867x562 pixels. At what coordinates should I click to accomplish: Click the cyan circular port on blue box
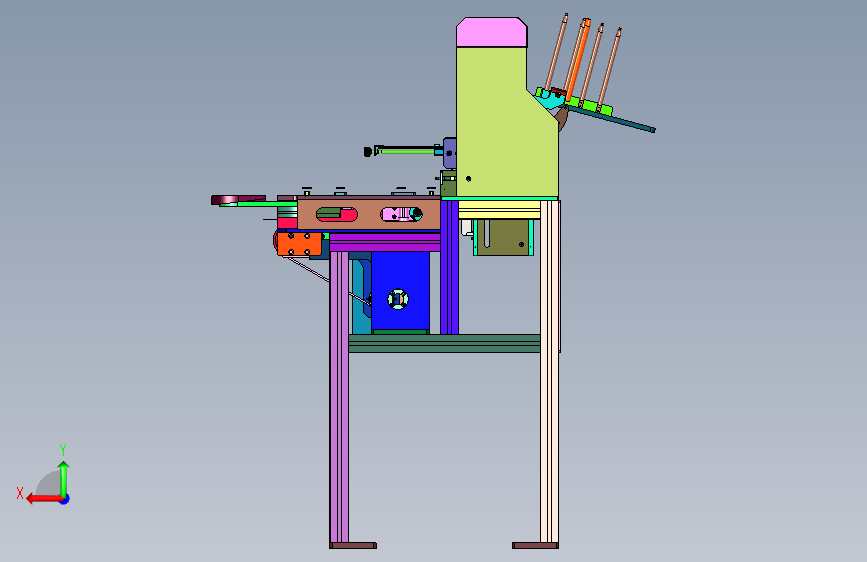click(x=398, y=299)
